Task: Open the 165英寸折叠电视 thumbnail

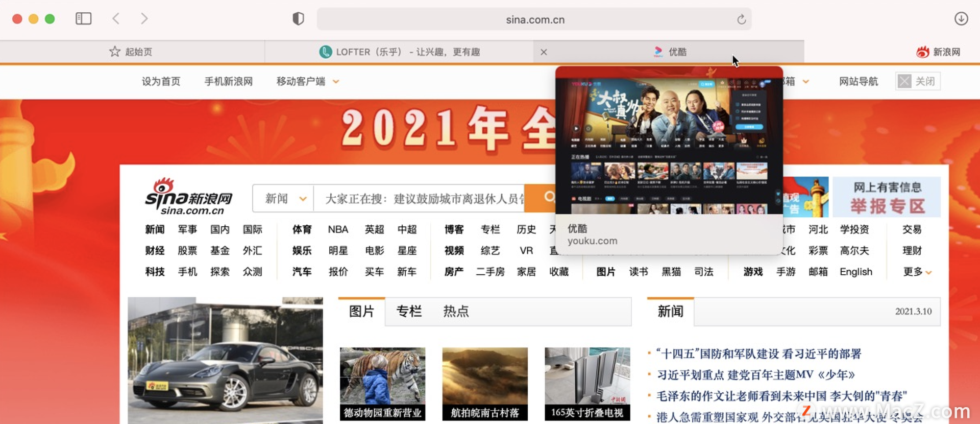Action: [x=587, y=384]
